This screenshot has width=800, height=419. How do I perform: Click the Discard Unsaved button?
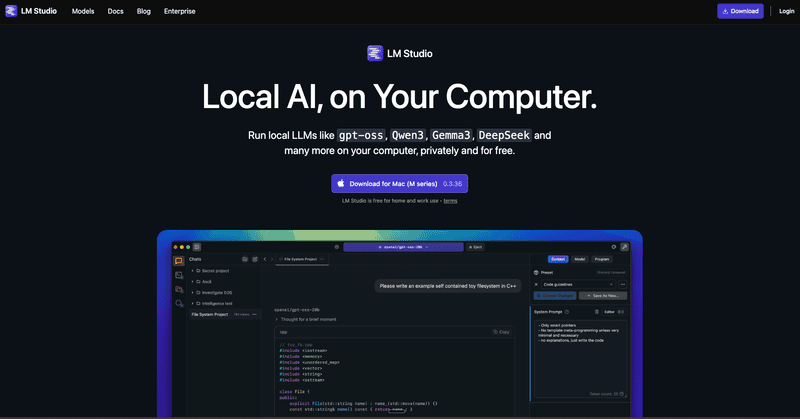coord(611,273)
